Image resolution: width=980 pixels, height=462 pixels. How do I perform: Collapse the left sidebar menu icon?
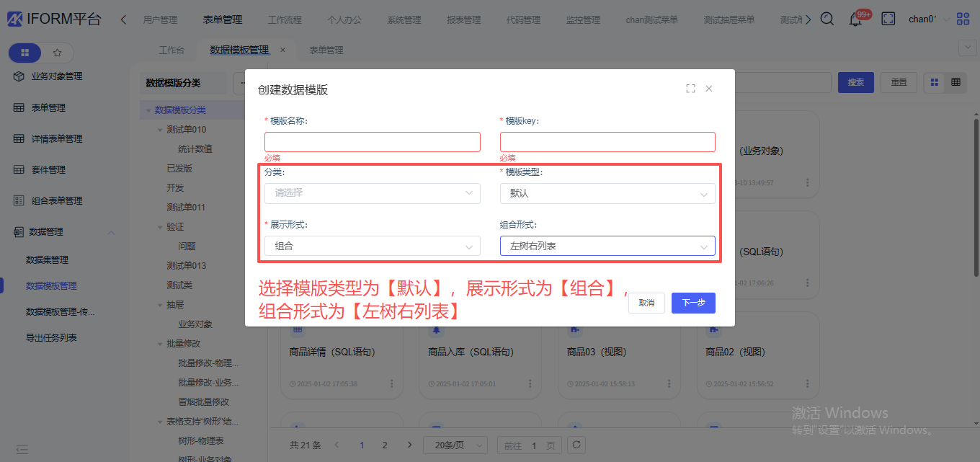coord(22,449)
